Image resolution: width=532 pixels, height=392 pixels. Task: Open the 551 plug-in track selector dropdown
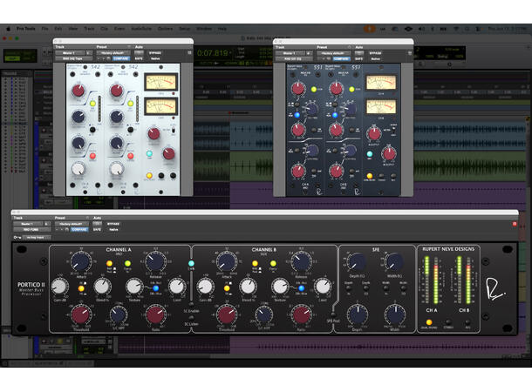290,53
